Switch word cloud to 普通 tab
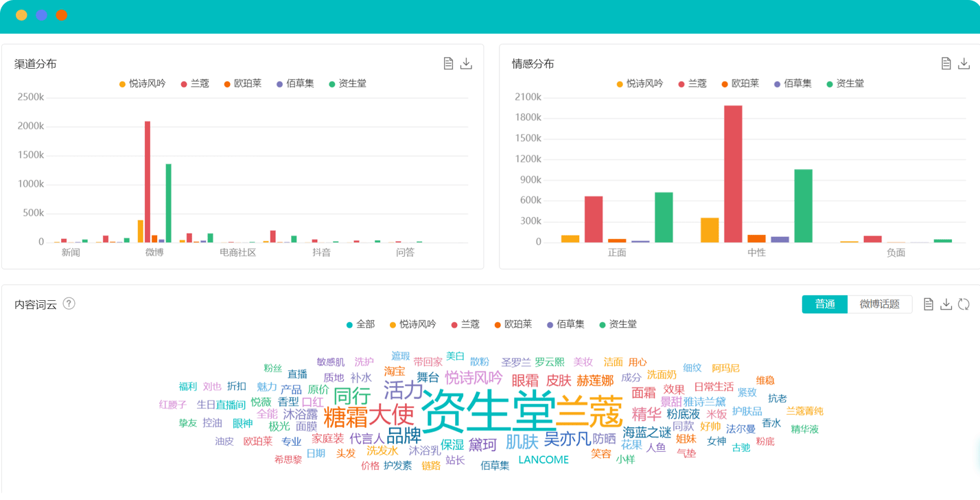 pos(825,304)
